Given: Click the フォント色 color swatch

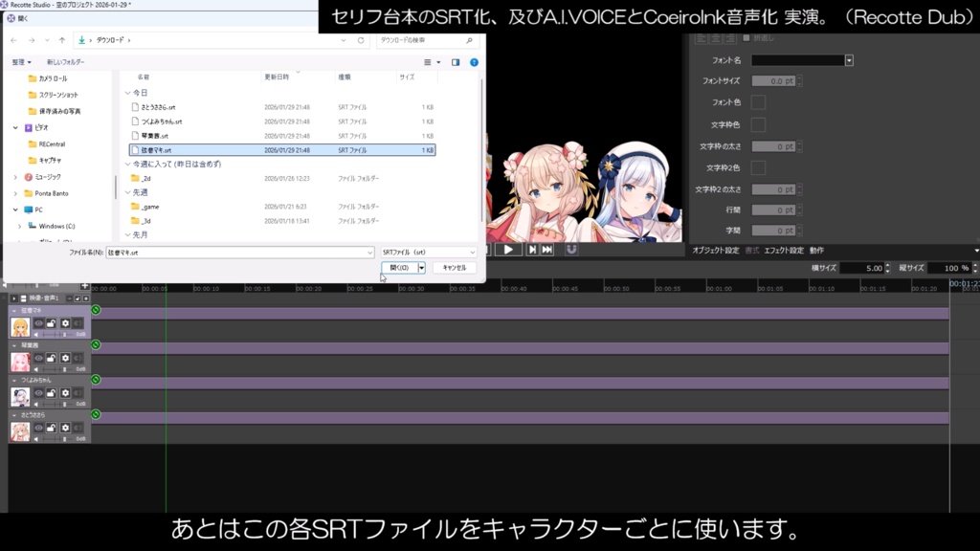Looking at the screenshot, I should tap(758, 102).
